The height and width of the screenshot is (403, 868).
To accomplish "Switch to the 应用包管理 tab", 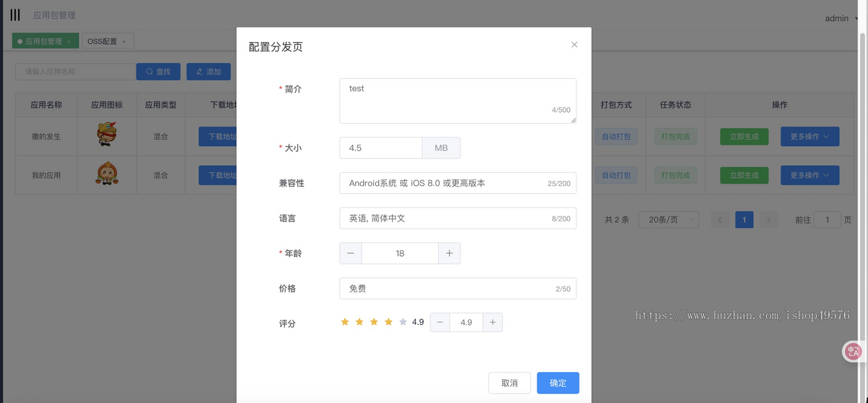I will (x=43, y=41).
